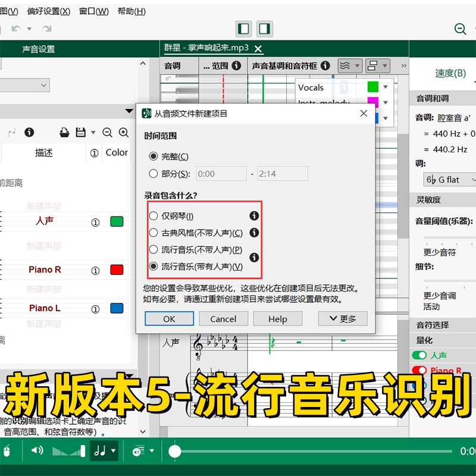The image size is (476, 476).
Task: Expand the Vocals track dropdown arrow
Action: [384, 87]
